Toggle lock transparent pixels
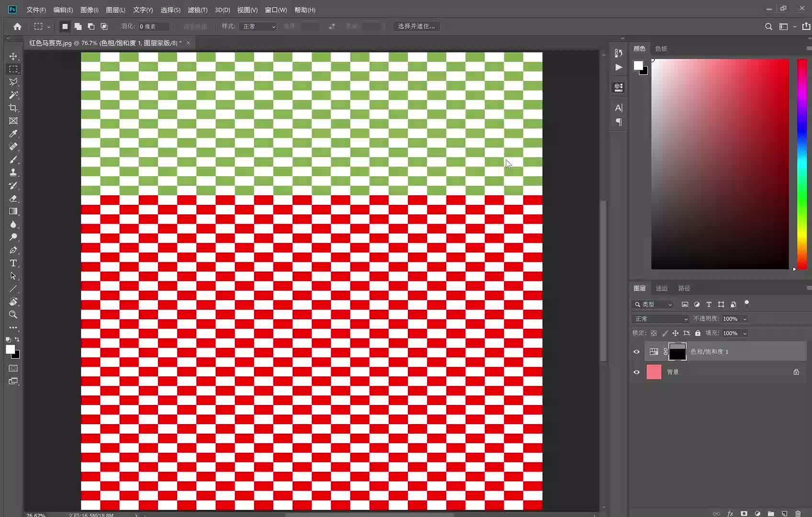Screen dimensions: 812x517 coord(654,333)
